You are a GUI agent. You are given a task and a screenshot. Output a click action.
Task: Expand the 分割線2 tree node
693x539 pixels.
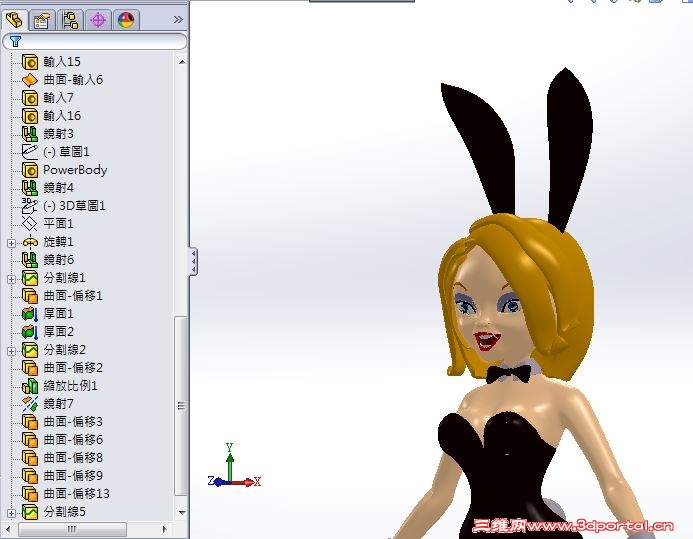[x=11, y=351]
